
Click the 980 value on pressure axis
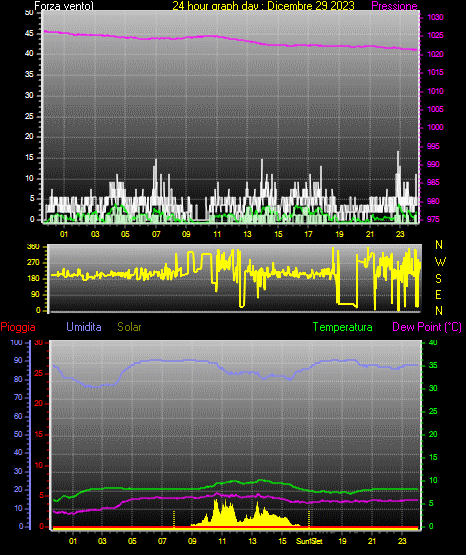(433, 201)
